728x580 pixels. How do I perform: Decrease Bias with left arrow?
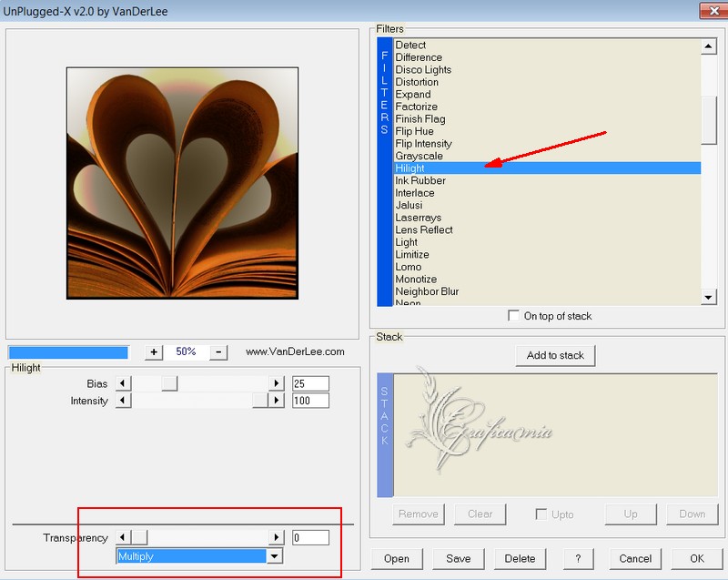click(123, 383)
